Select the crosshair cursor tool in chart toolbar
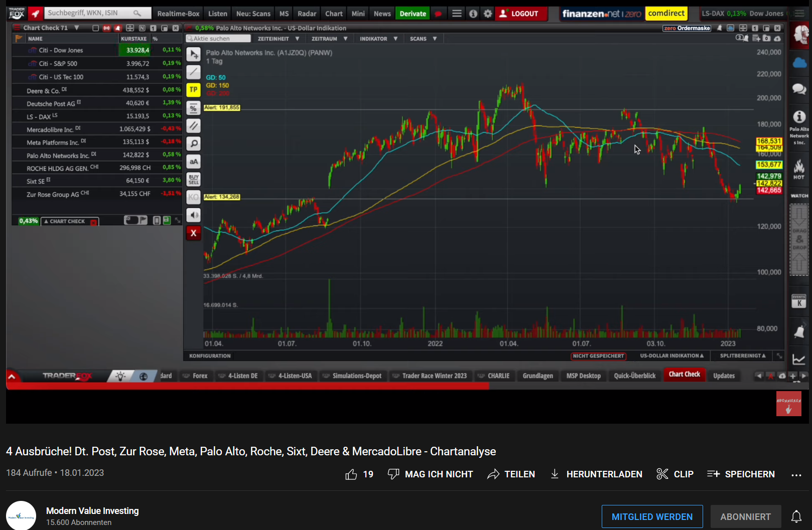Viewport: 812px width, 530px height. [x=194, y=54]
